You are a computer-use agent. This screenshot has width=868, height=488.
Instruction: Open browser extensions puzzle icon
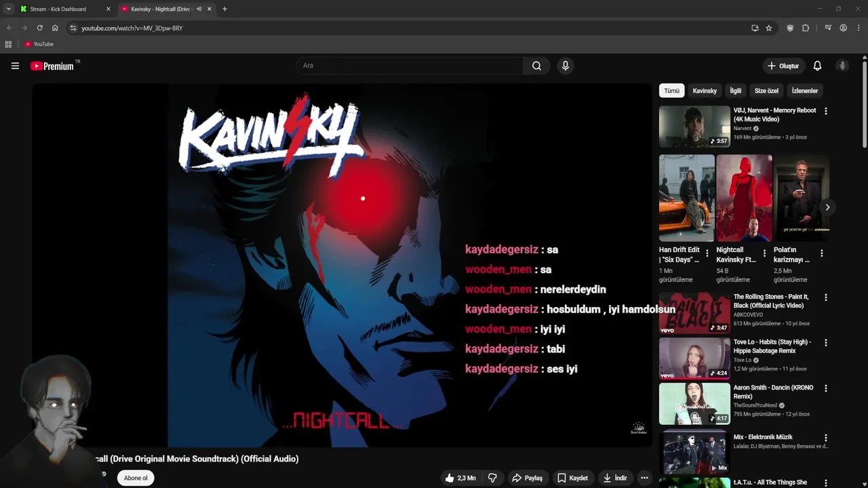point(806,28)
